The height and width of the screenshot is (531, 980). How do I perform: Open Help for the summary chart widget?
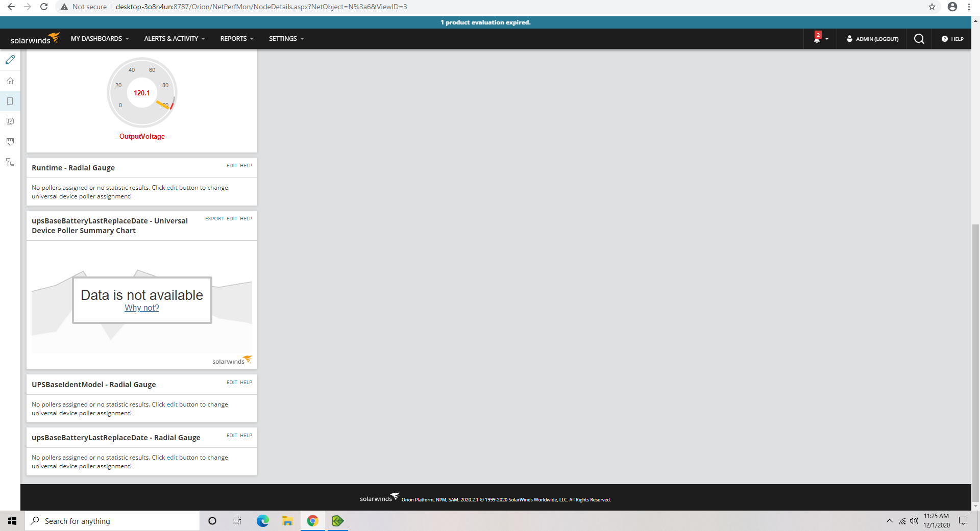(x=246, y=219)
